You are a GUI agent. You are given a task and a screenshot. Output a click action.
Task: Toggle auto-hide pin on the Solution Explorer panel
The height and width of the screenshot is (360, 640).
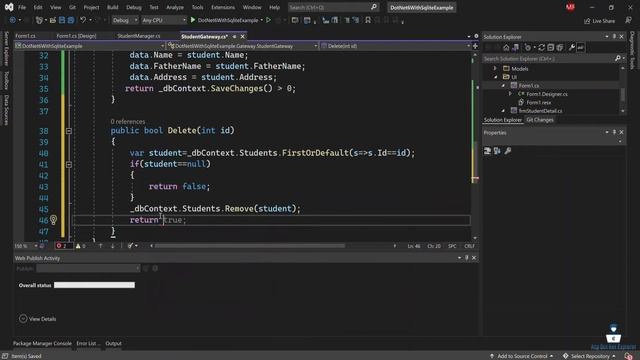point(614,36)
